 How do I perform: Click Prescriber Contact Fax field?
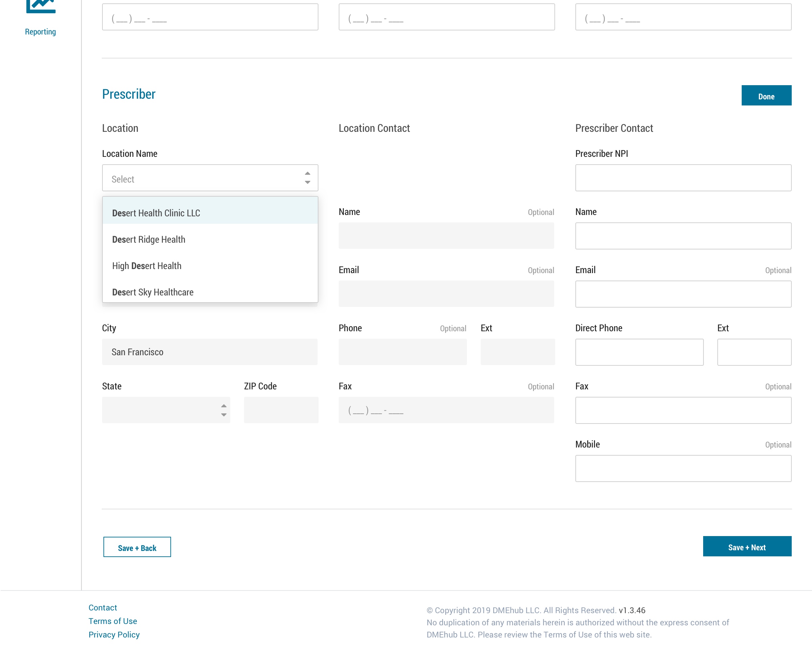pos(683,410)
